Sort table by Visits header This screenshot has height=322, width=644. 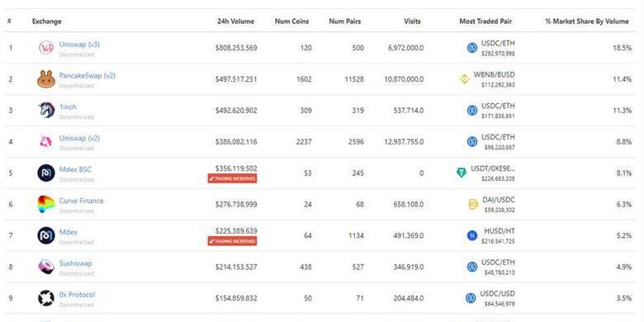(412, 21)
